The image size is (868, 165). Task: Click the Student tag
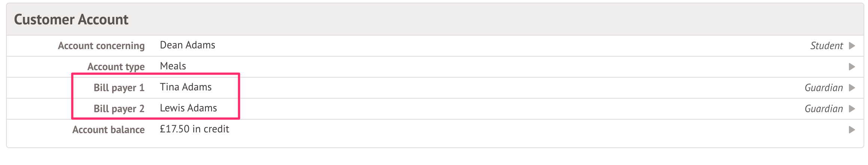[826, 46]
